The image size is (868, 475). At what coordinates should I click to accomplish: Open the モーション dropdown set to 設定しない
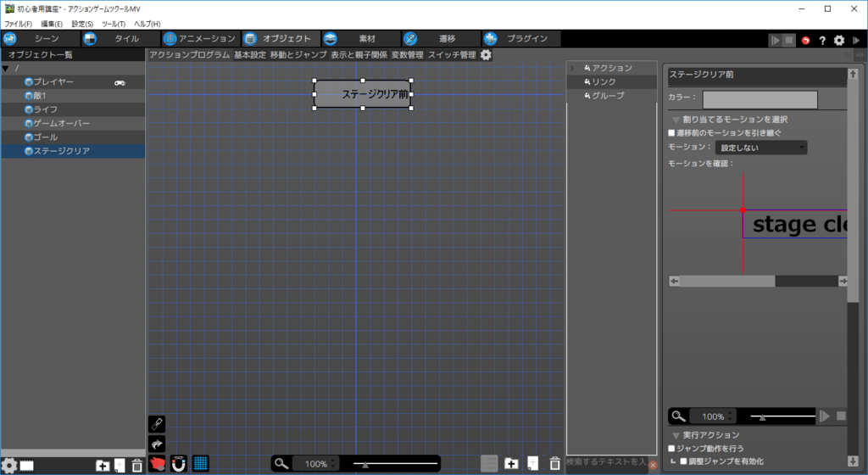click(x=761, y=148)
